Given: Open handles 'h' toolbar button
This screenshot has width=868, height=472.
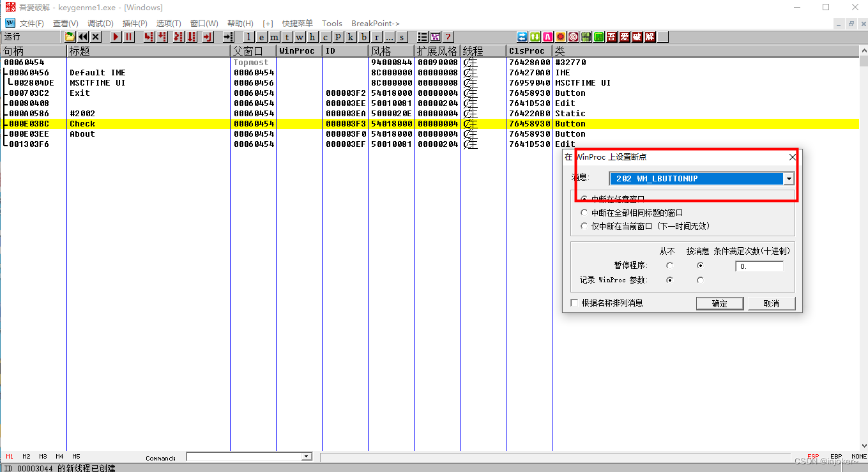Looking at the screenshot, I should (x=312, y=37).
